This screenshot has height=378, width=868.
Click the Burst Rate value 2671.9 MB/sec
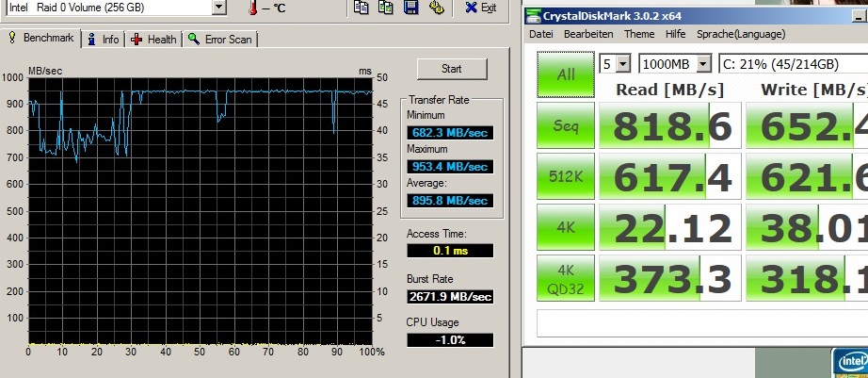pos(449,297)
